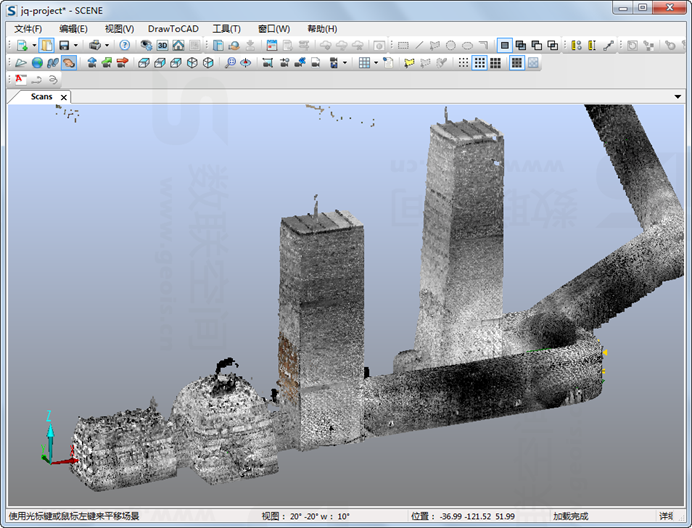Screen dimensions: 692x528
Task: Open dropdown arrow next to Save icon
Action: 75,46
